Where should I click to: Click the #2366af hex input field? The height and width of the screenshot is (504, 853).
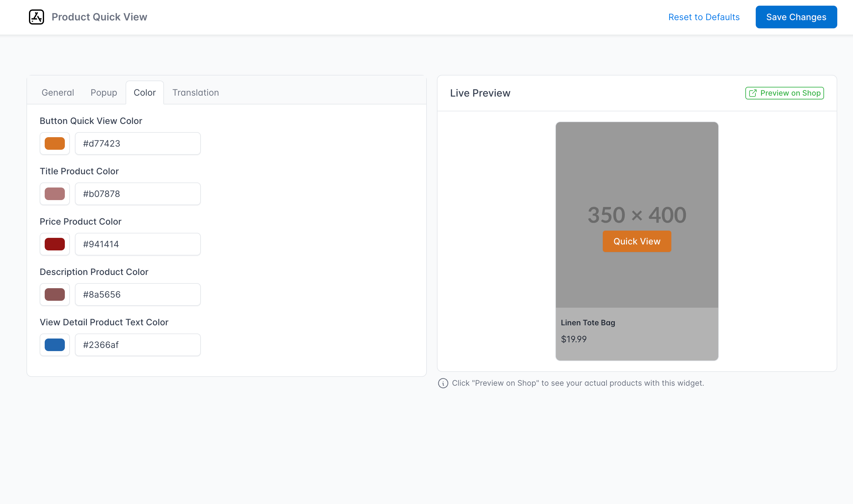(x=138, y=345)
